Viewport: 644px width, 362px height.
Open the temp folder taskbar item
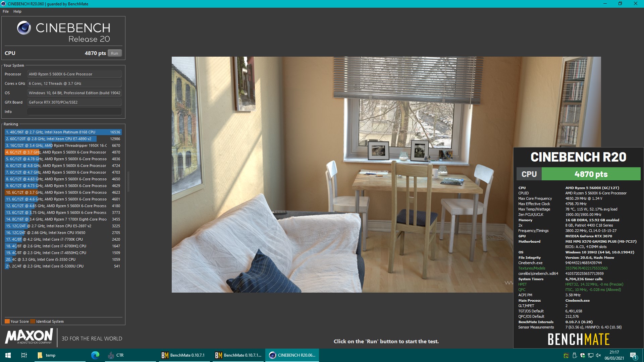tap(60, 355)
